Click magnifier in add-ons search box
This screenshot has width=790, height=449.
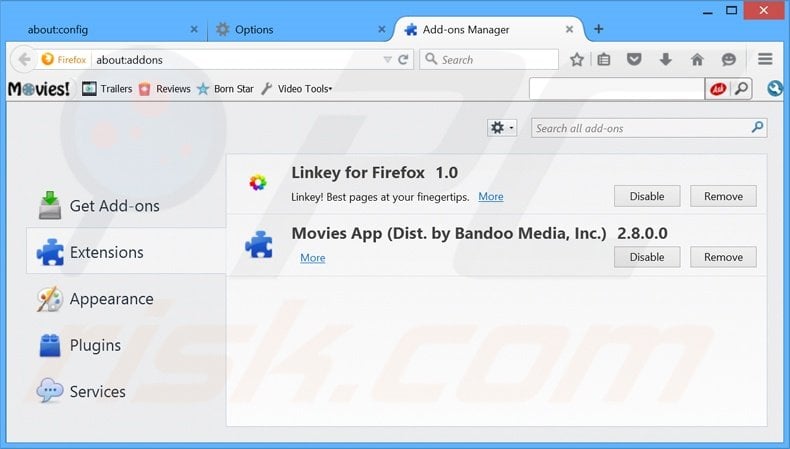(757, 127)
